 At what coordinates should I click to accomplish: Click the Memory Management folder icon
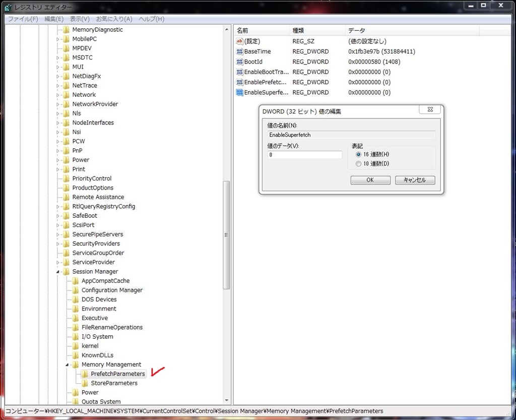76,365
